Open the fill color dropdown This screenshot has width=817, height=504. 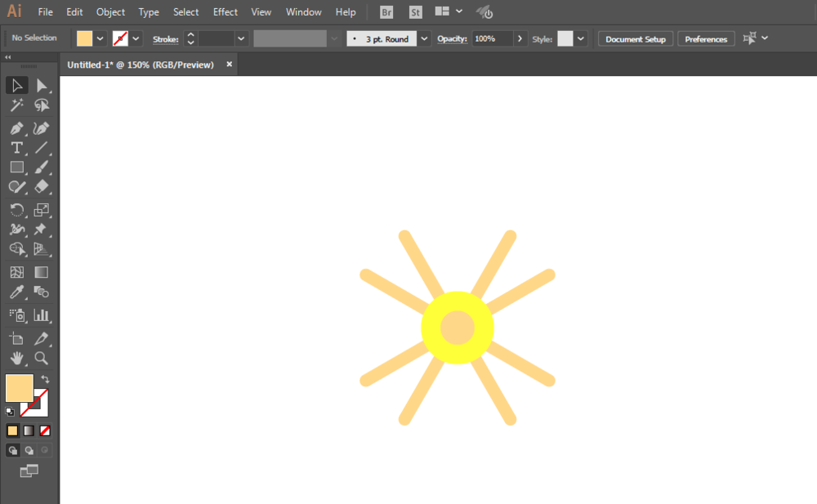tap(100, 38)
